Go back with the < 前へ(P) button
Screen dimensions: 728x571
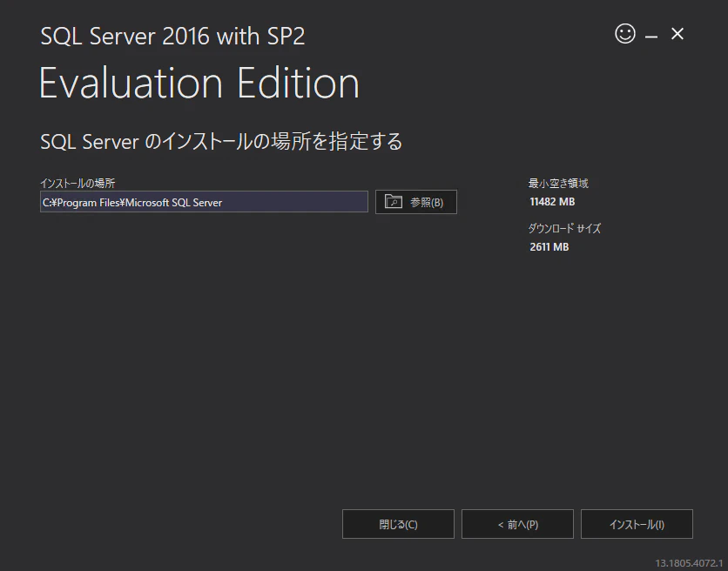tap(517, 524)
